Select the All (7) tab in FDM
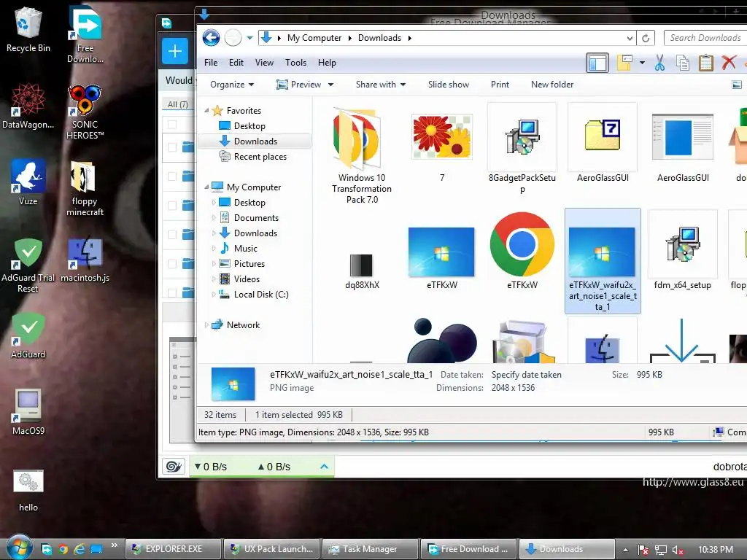Image resolution: width=747 pixels, height=560 pixels. coord(178,104)
